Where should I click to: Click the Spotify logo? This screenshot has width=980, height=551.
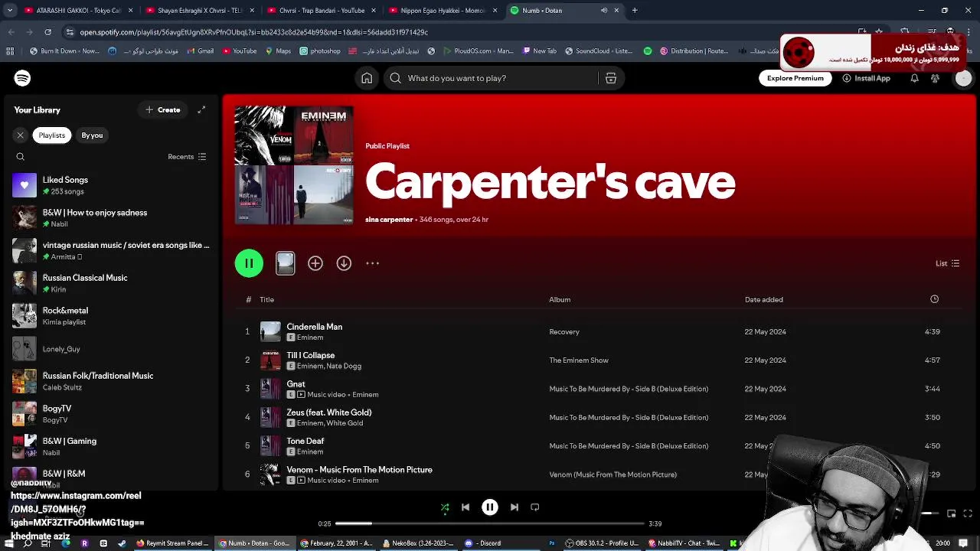coord(22,78)
